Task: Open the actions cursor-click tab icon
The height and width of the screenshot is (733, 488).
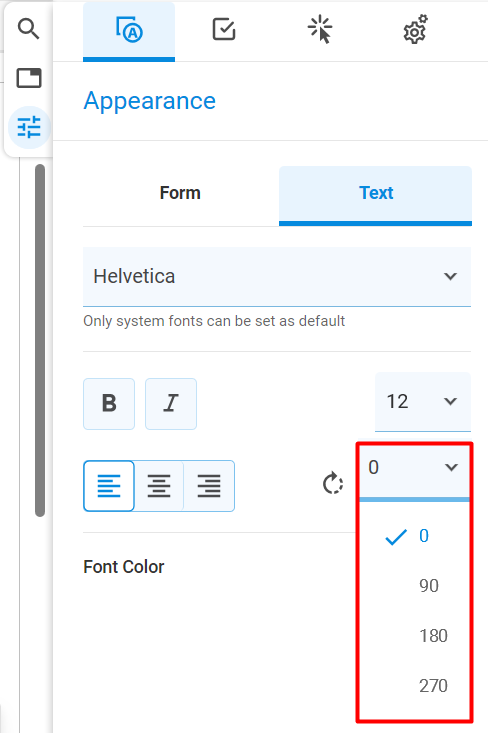Action: (x=320, y=29)
